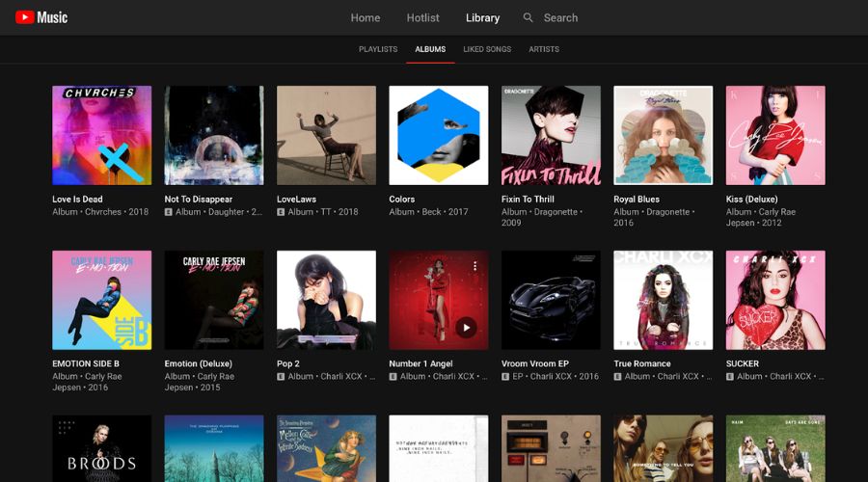868x482 pixels.
Task: Open the Colors album cover by Beck
Action: (x=439, y=135)
